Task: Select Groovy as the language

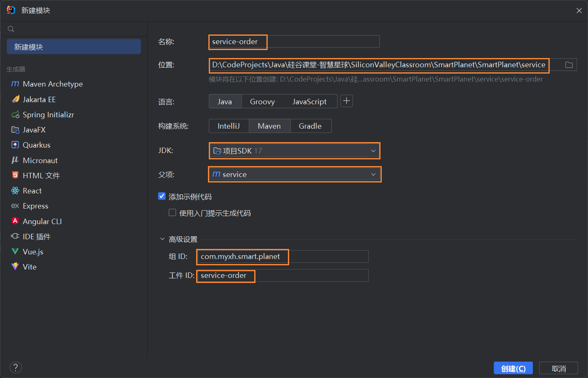Action: [x=262, y=101]
